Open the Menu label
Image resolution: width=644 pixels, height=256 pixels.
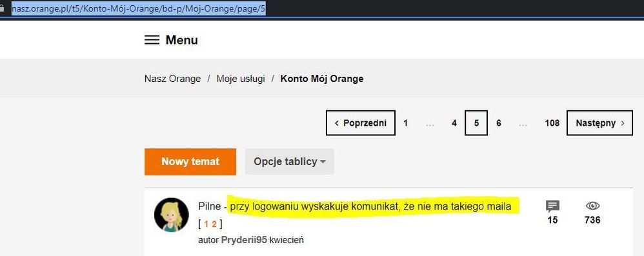tap(181, 40)
